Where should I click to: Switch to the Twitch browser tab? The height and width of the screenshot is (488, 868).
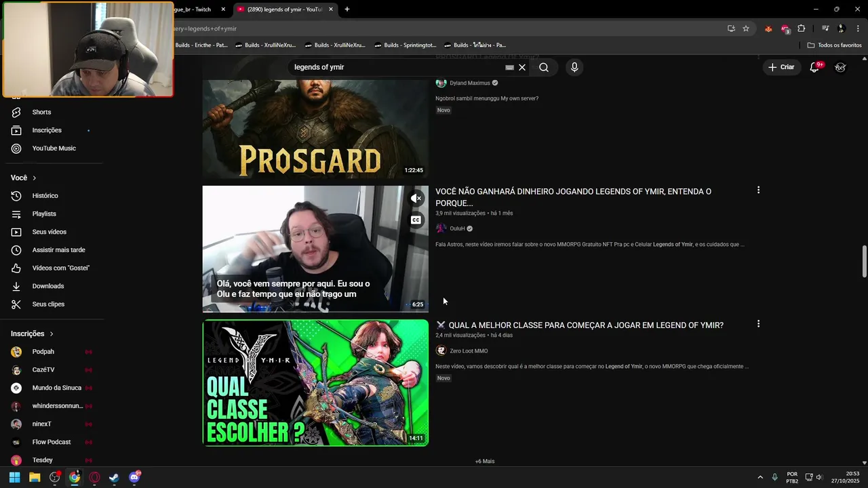(x=193, y=9)
